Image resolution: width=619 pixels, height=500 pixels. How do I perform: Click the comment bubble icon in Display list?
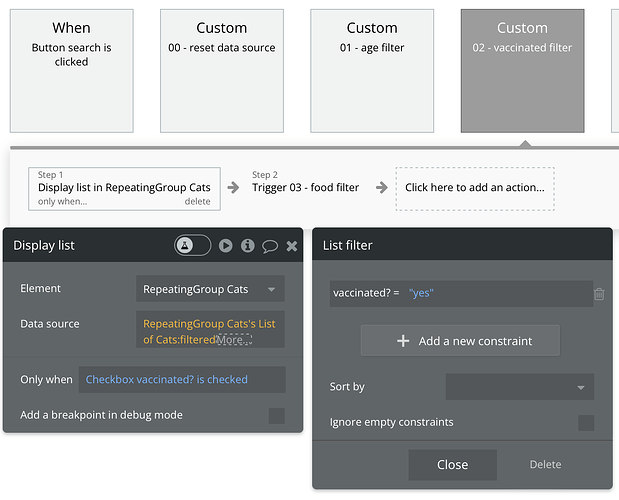(270, 246)
